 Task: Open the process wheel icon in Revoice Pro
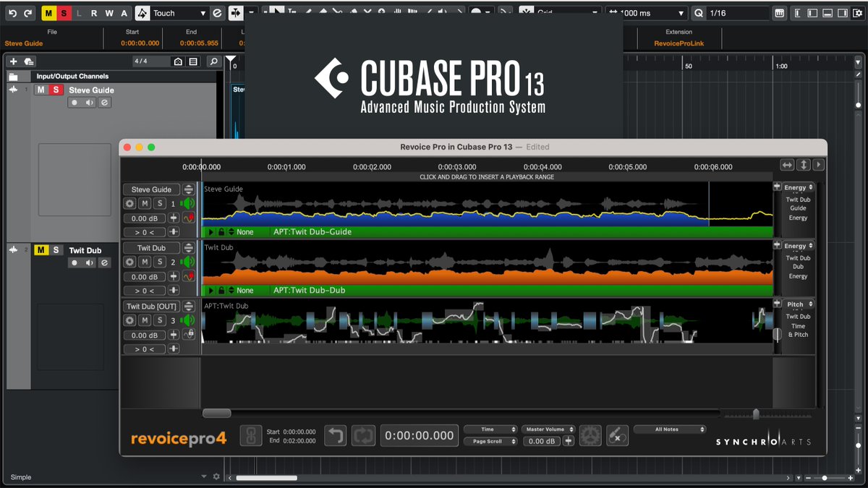[590, 435]
